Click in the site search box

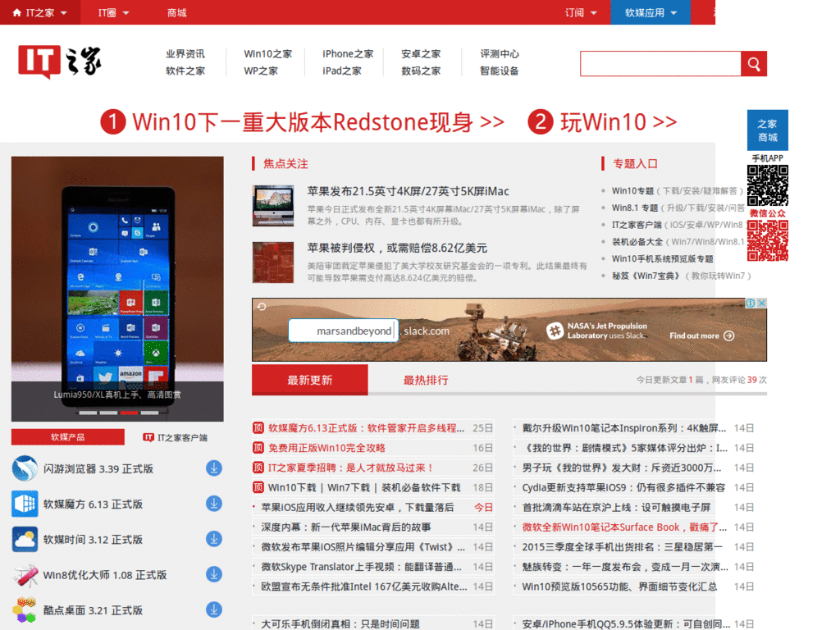click(x=660, y=64)
